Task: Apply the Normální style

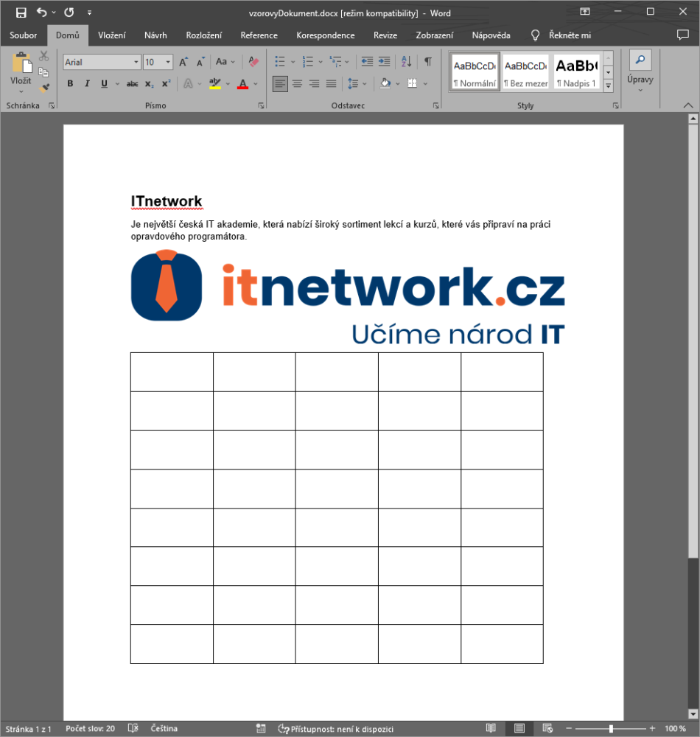Action: (x=475, y=72)
